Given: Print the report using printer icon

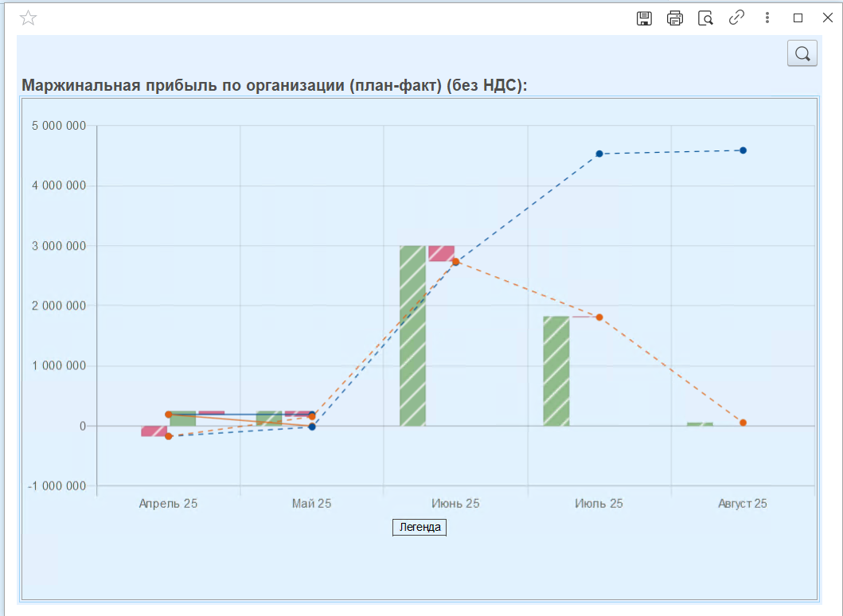Looking at the screenshot, I should click(675, 18).
